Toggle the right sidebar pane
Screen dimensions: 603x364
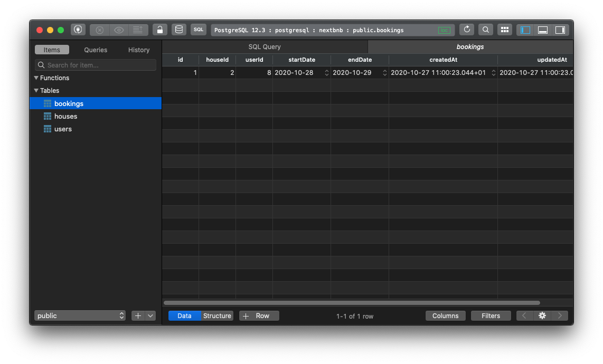coord(560,30)
